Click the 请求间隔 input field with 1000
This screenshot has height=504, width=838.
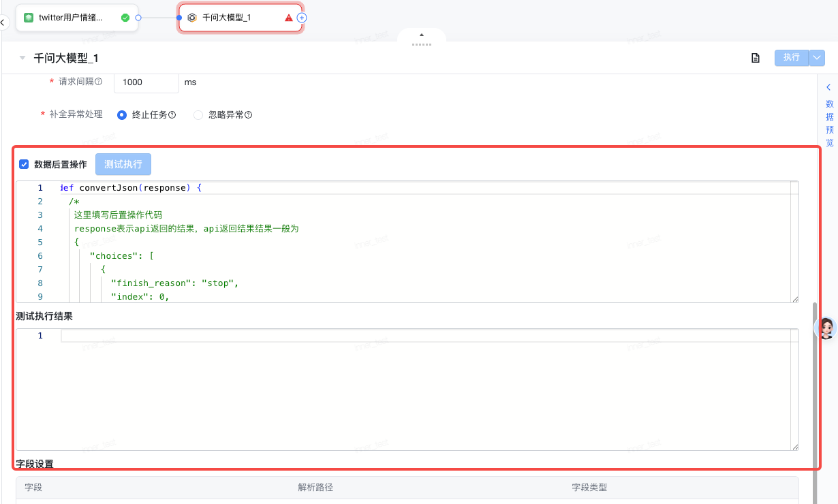coord(146,82)
